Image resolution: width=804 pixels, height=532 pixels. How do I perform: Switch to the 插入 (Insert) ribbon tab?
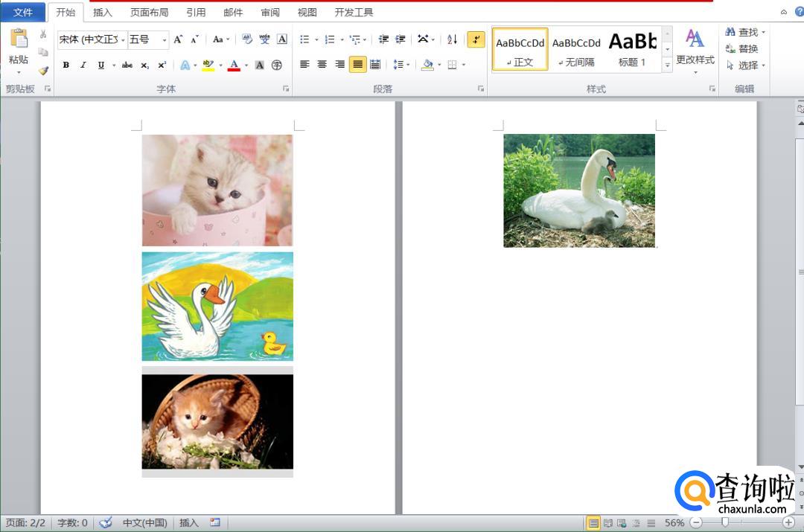[103, 13]
